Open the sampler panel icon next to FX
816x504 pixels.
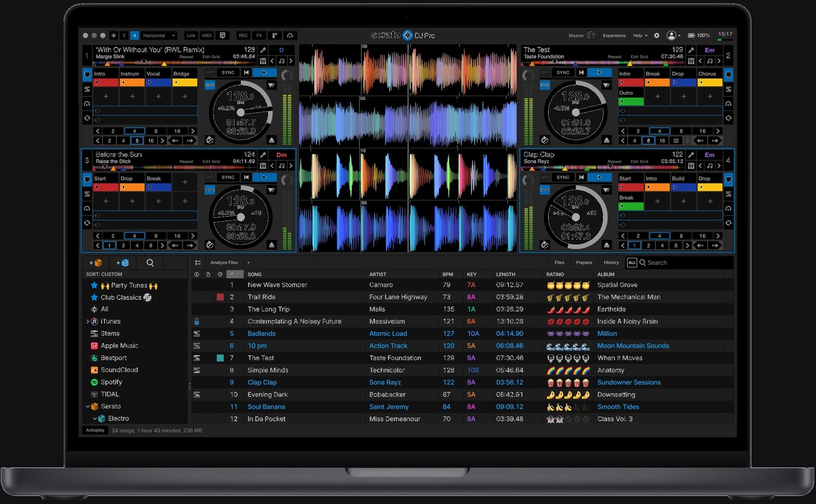click(x=275, y=36)
